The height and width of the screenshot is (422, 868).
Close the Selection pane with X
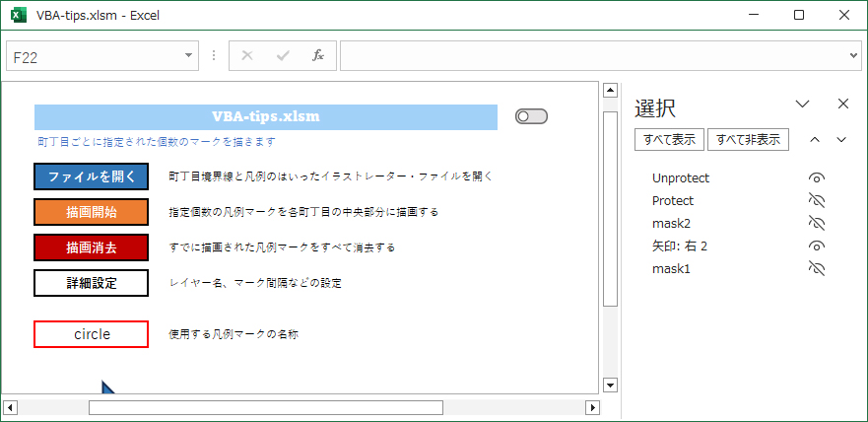click(x=842, y=104)
